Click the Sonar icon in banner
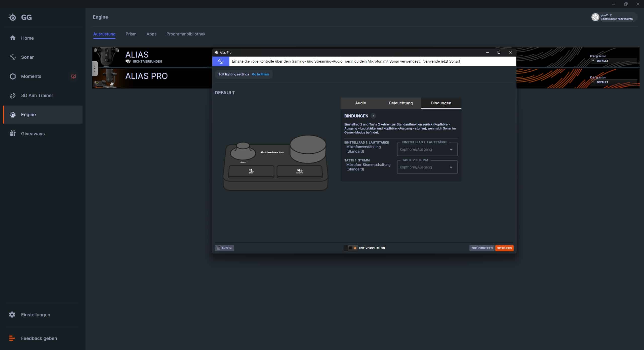 tap(221, 61)
